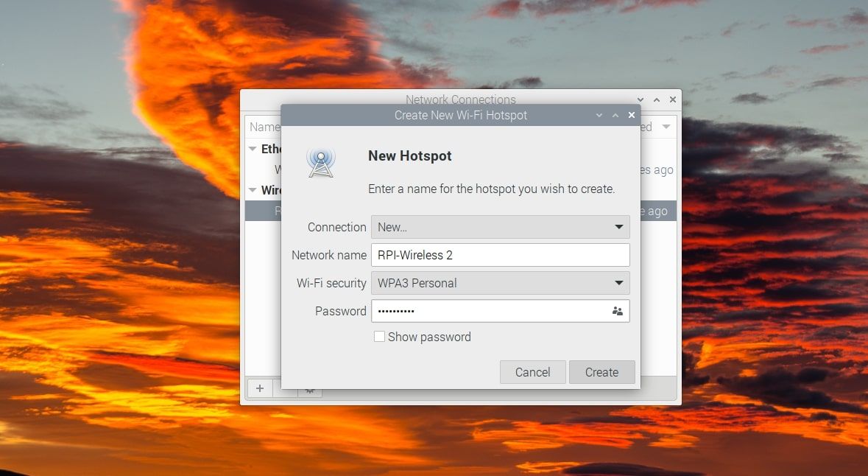Collapse the Wireless connections group
The image size is (868, 476).
coord(253,190)
